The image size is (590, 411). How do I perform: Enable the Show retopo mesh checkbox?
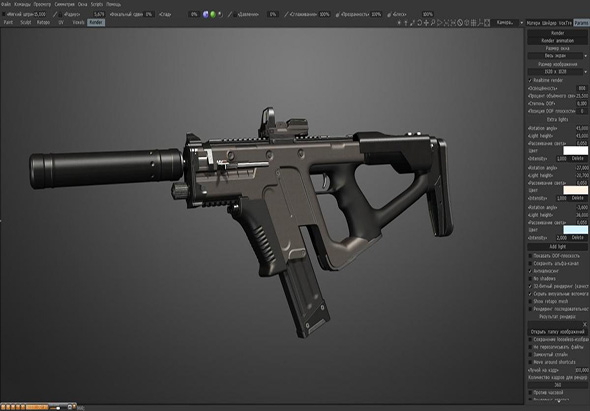(530, 301)
